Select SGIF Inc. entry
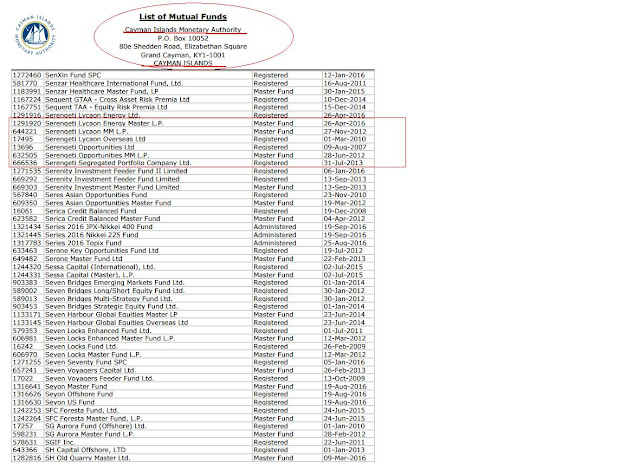 pyautogui.click(x=60, y=442)
